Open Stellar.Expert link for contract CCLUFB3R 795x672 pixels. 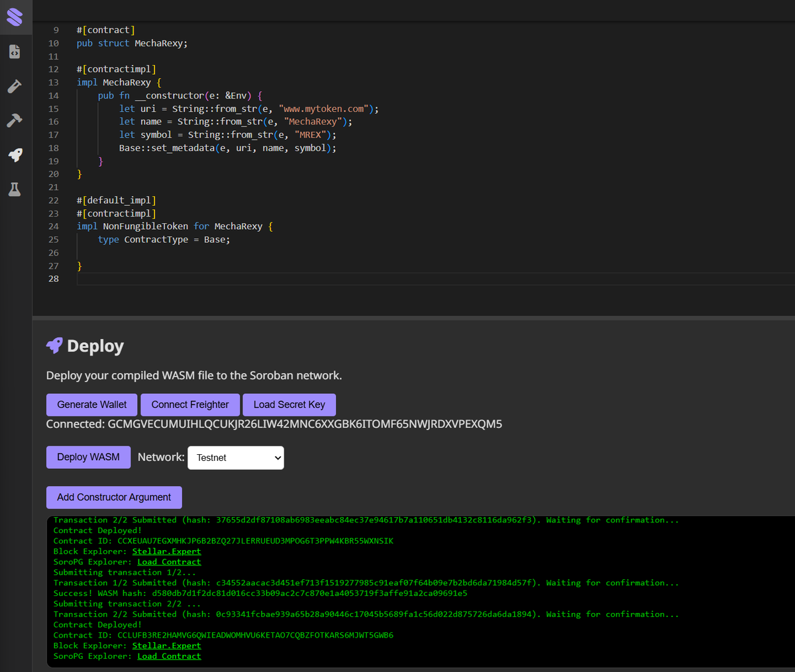point(166,646)
